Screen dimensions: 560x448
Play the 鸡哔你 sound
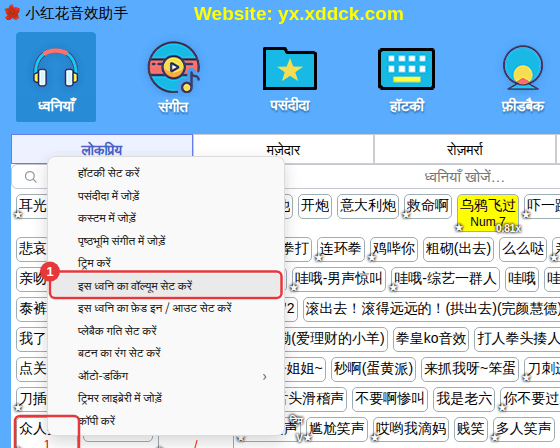(394, 249)
